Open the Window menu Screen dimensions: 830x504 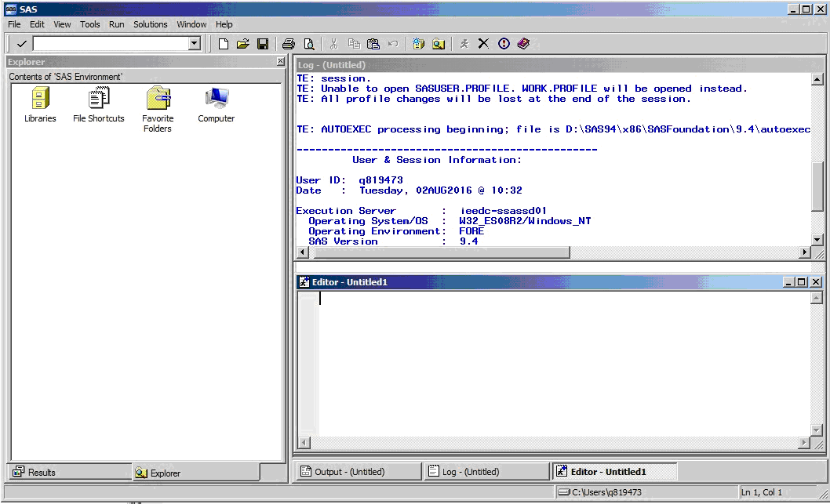coord(191,24)
